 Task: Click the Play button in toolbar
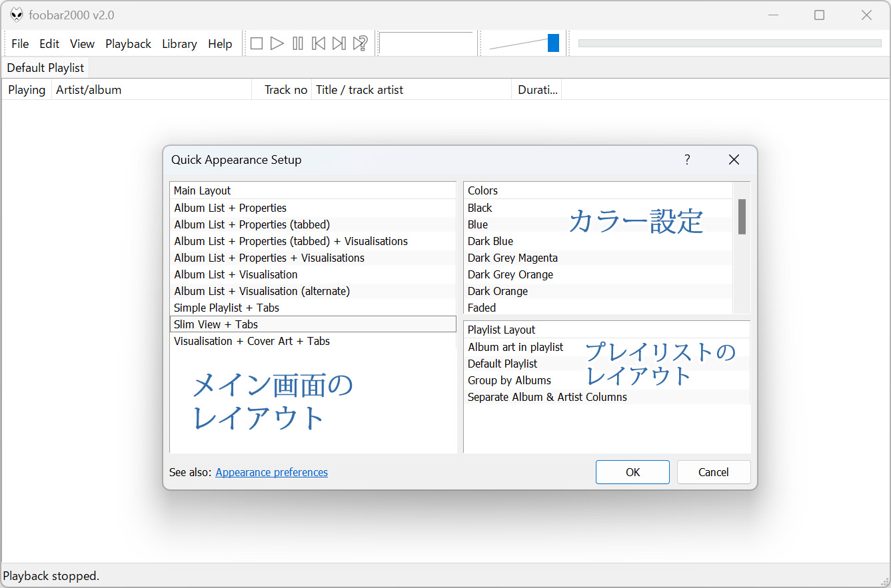(x=277, y=44)
